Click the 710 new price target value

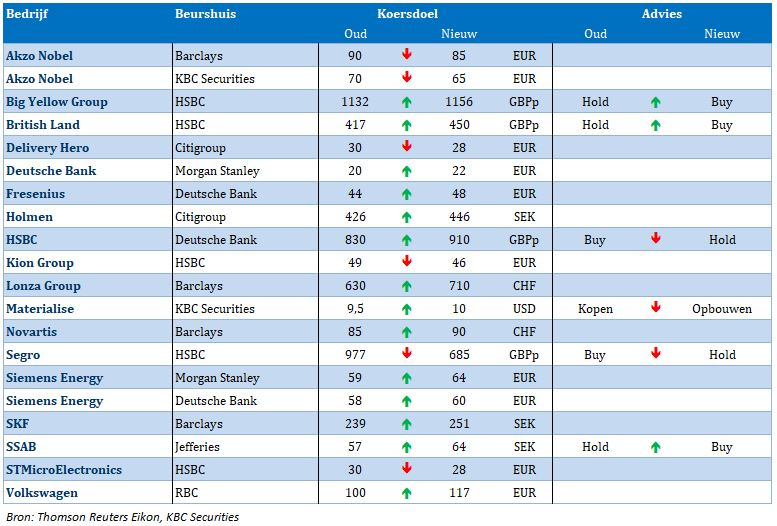coord(459,286)
